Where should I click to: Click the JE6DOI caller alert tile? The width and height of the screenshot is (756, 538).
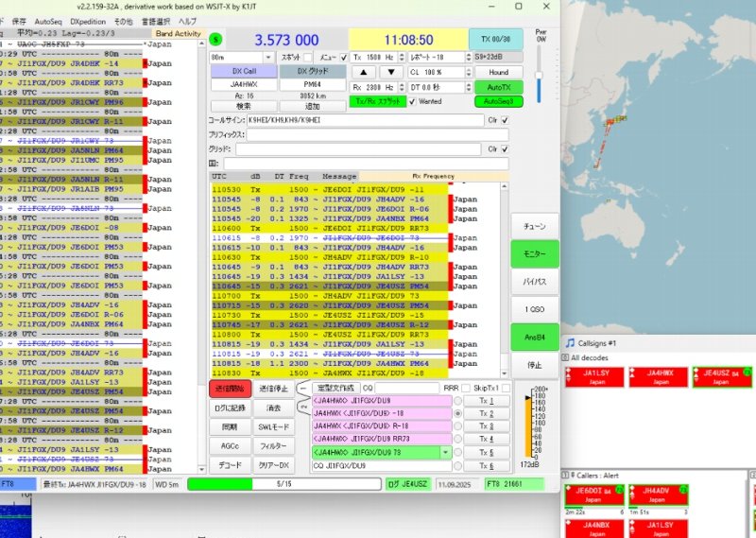click(x=594, y=495)
